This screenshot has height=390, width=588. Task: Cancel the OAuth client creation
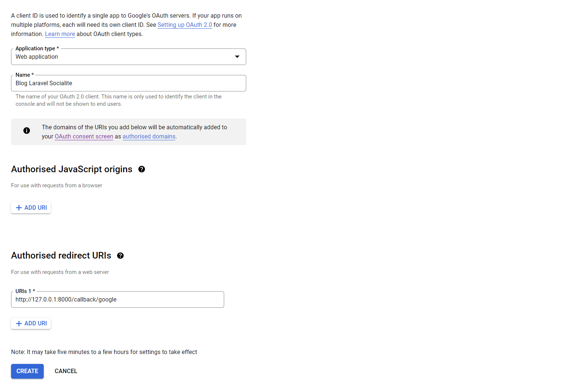pos(66,371)
